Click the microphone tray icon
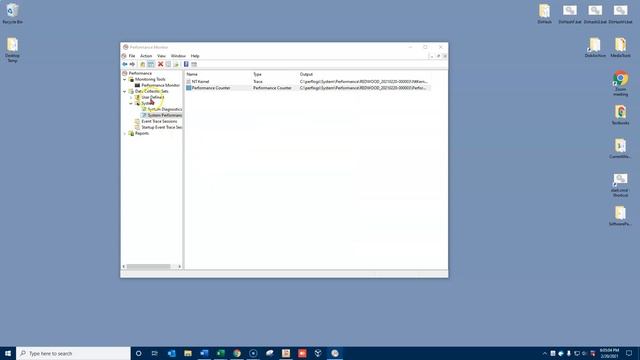 [x=569, y=353]
